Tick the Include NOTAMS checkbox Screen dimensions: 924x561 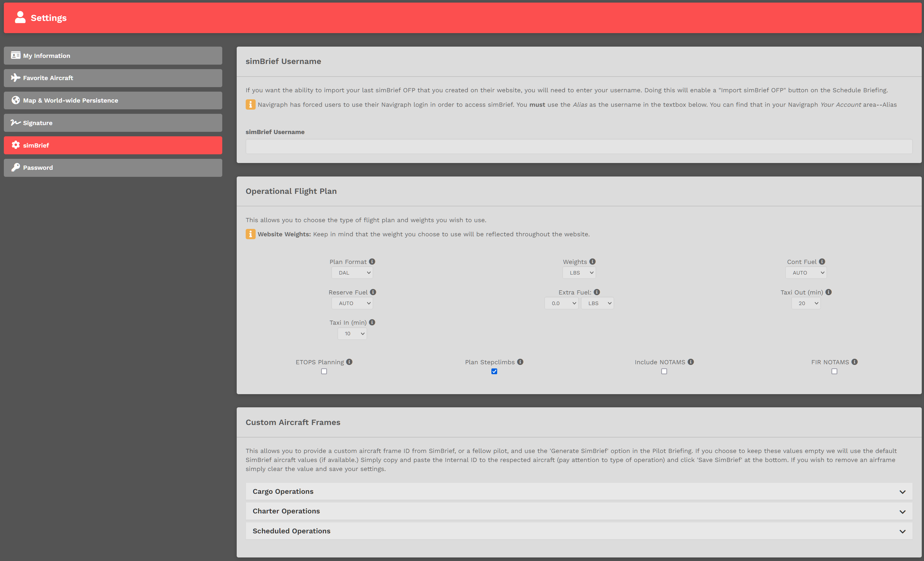click(x=664, y=372)
